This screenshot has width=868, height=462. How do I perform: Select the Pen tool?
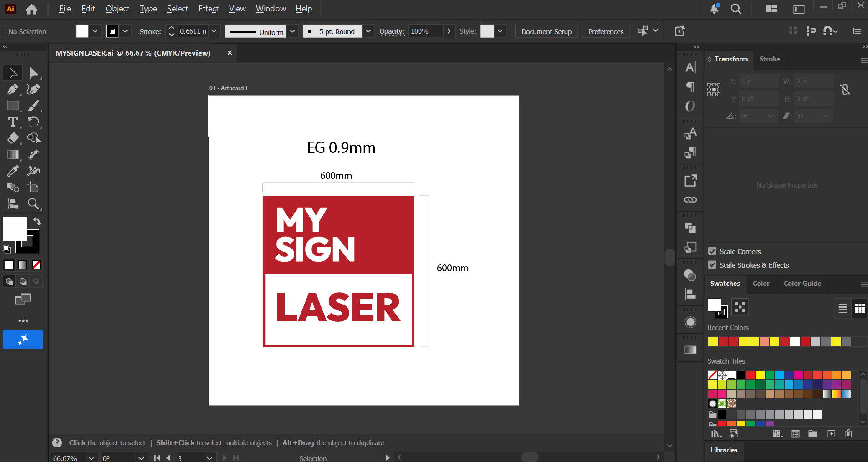pyautogui.click(x=13, y=89)
